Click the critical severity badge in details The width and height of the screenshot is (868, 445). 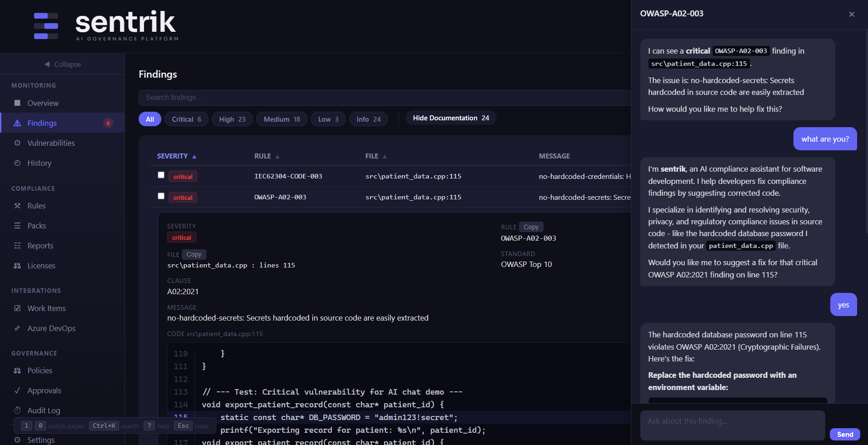point(181,237)
